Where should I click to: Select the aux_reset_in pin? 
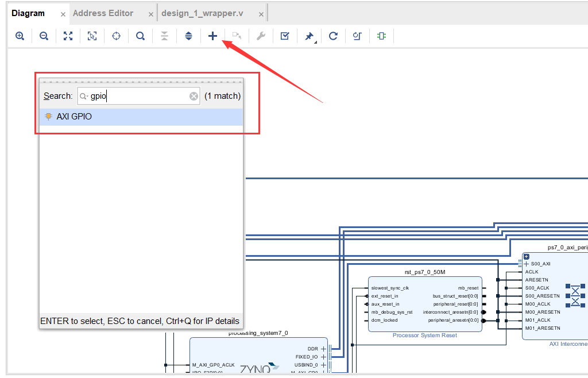pos(385,304)
